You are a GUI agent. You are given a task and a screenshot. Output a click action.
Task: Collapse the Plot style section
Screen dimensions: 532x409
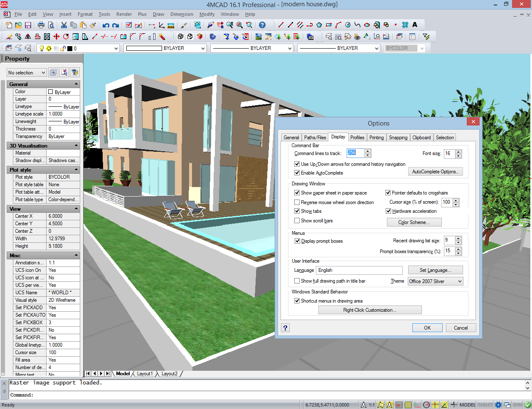pos(76,170)
